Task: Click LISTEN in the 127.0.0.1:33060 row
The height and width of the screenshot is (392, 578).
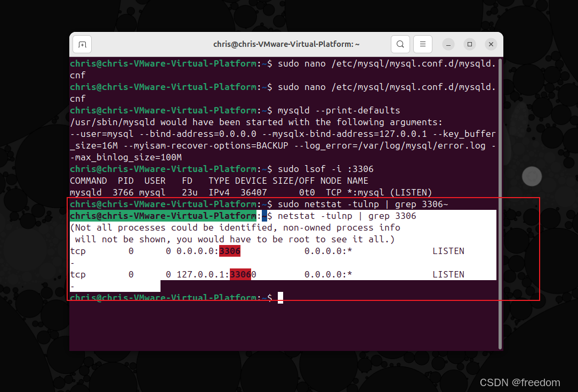Action: pyautogui.click(x=448, y=275)
